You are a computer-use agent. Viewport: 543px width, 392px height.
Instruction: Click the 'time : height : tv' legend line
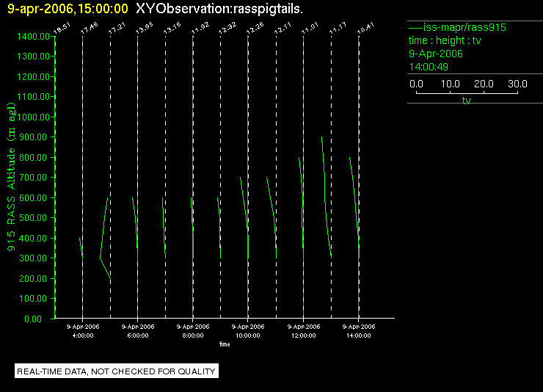[445, 40]
